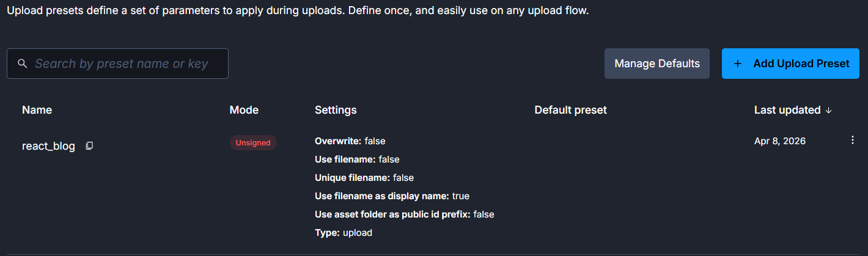This screenshot has height=256, width=868.
Task: Select the Apr 8, 2026 date
Action: [x=779, y=141]
